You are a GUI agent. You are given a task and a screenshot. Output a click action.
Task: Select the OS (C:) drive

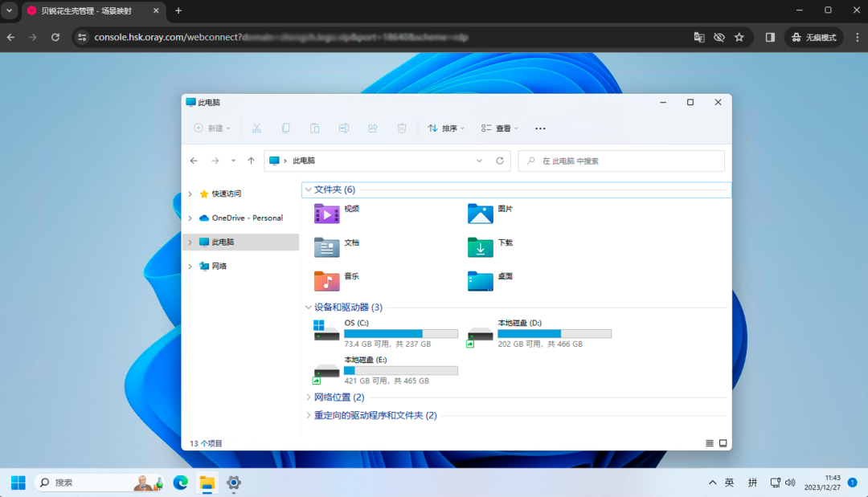pos(386,333)
